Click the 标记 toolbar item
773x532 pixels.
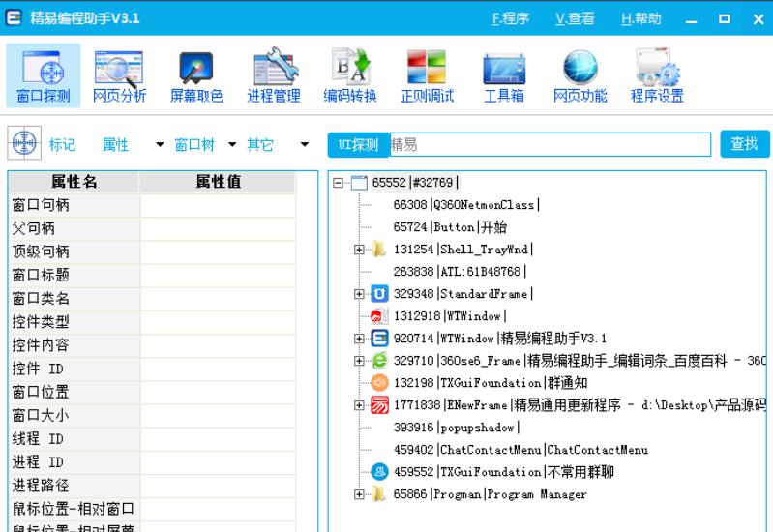(62, 144)
